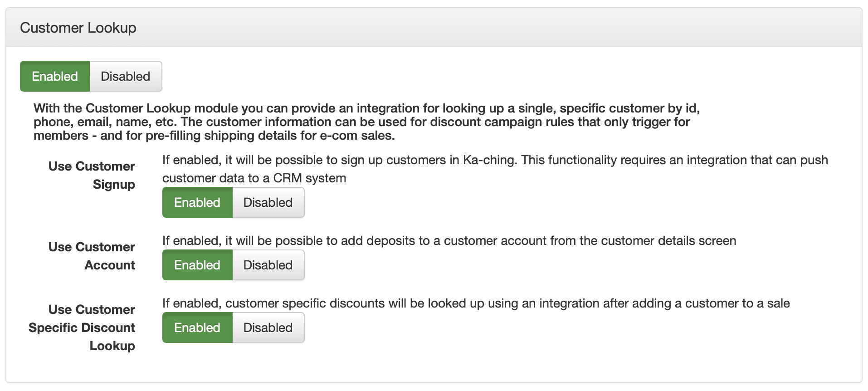Click the Use Customer Account label
Screen dimensions: 868x391
tap(92, 256)
